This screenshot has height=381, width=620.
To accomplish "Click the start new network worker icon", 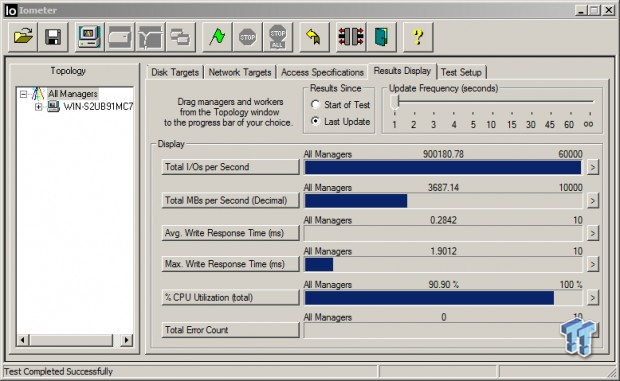I will click(x=150, y=37).
